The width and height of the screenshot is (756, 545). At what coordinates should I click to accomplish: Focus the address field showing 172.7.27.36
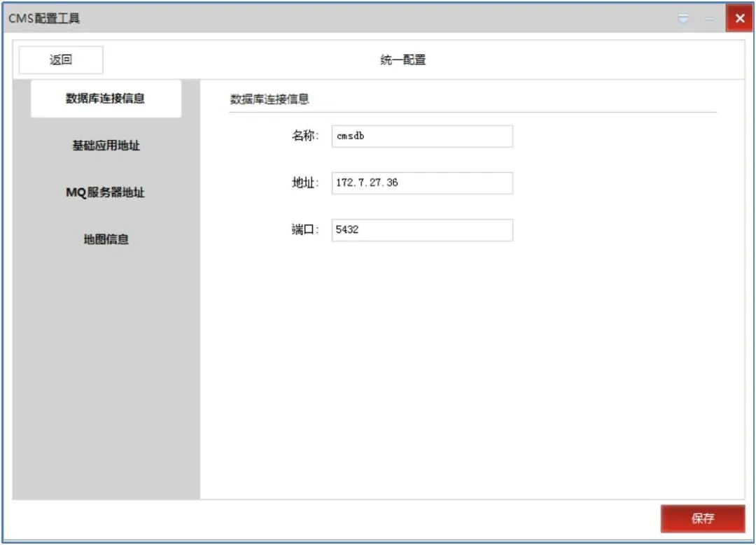click(421, 183)
